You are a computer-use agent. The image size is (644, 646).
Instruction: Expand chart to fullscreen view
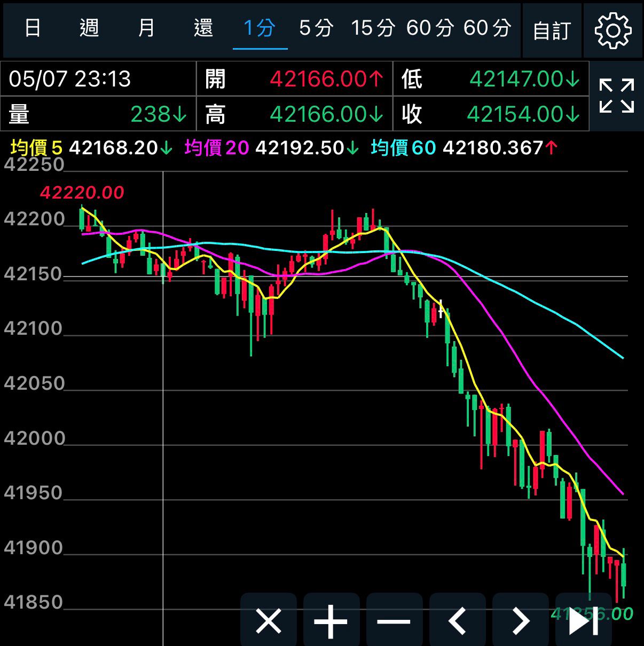(x=617, y=96)
